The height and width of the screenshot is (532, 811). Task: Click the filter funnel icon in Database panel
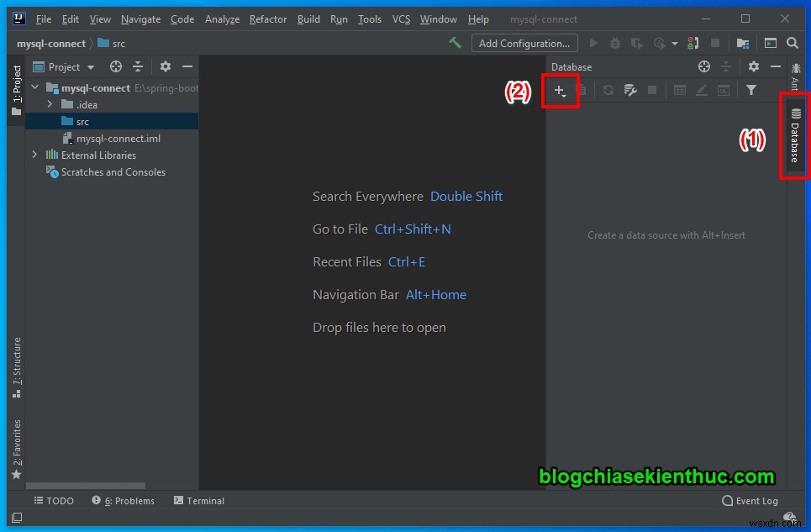click(751, 91)
